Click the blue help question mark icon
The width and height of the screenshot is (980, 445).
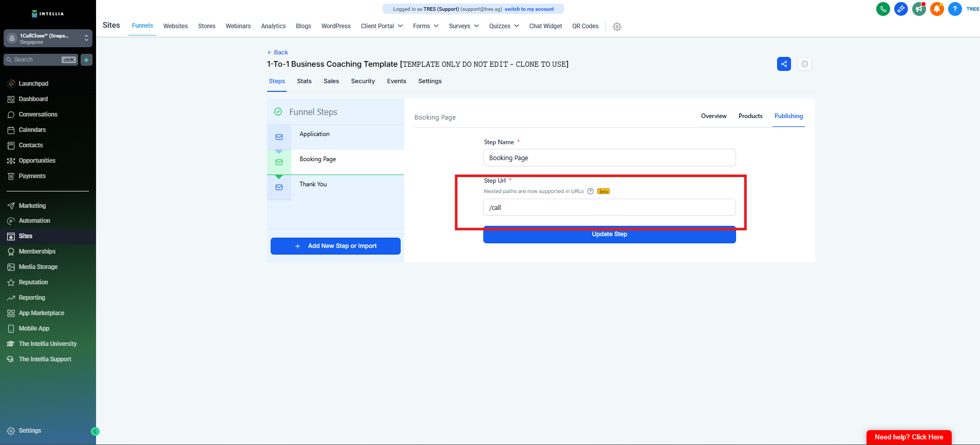(955, 9)
